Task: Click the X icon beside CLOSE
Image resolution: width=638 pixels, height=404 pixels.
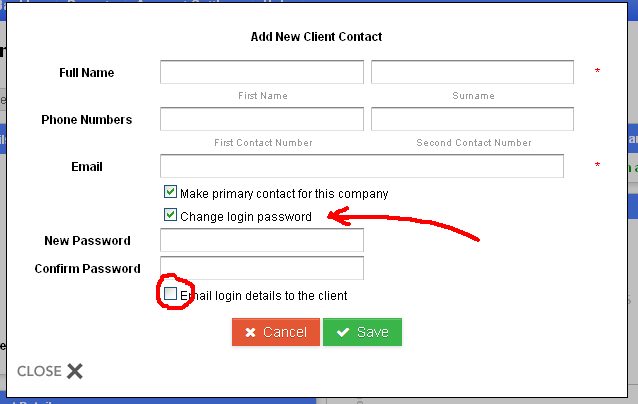Action: [75, 371]
